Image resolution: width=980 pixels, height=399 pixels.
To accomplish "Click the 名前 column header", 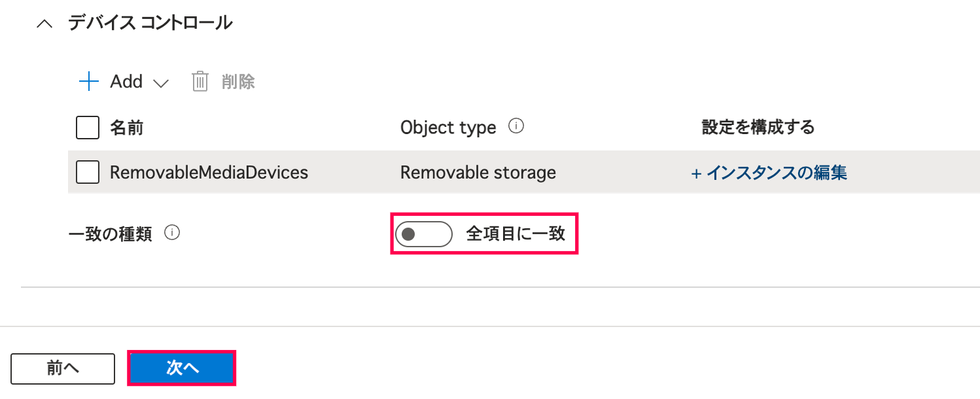I will [126, 128].
